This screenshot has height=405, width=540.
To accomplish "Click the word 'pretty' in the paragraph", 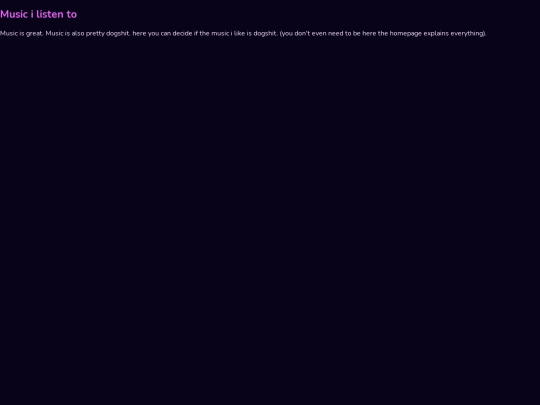I will click(x=95, y=34).
